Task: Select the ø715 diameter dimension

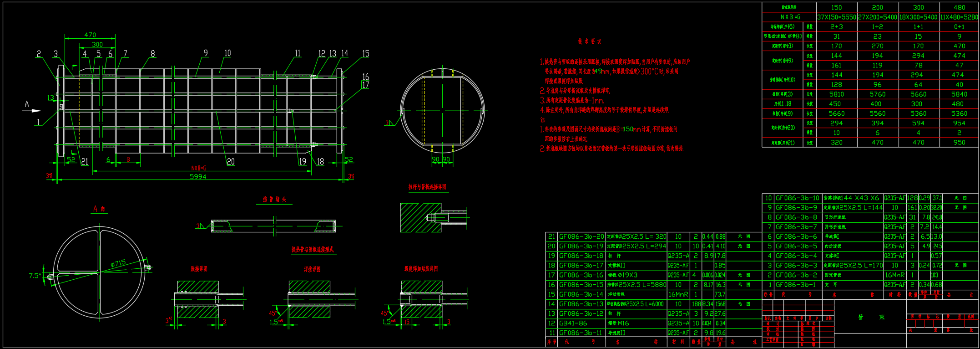Action: point(118,264)
